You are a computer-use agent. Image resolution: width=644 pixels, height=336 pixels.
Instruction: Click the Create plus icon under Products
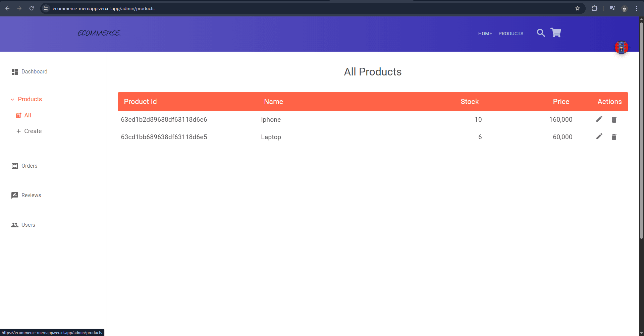18,131
